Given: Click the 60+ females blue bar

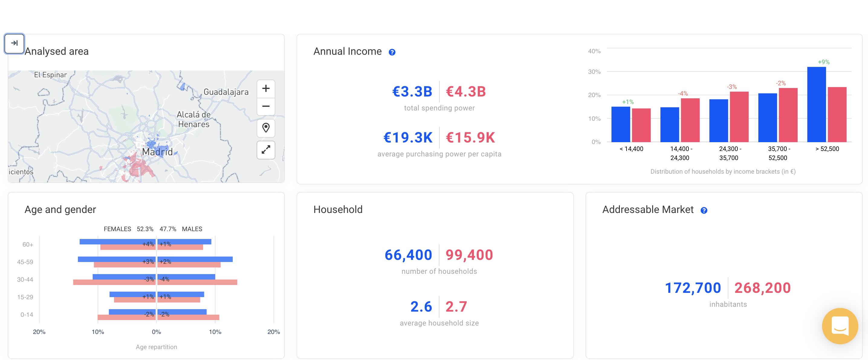Looking at the screenshot, I should point(111,242).
